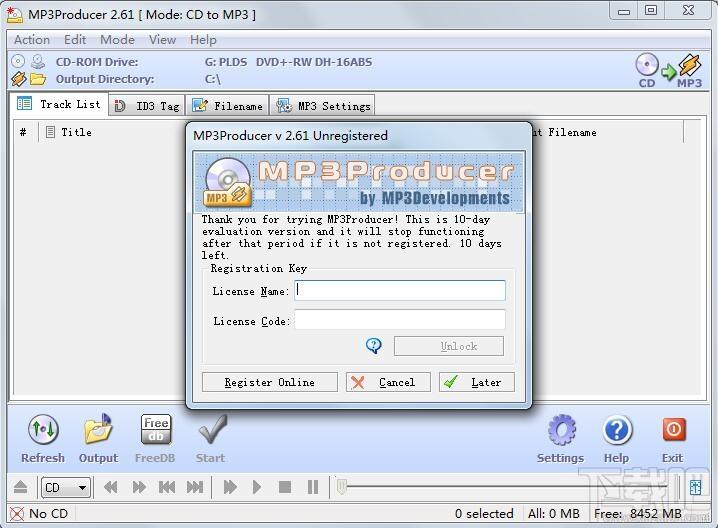Click the Filename column header
This screenshot has width=718, height=528.
(x=572, y=132)
